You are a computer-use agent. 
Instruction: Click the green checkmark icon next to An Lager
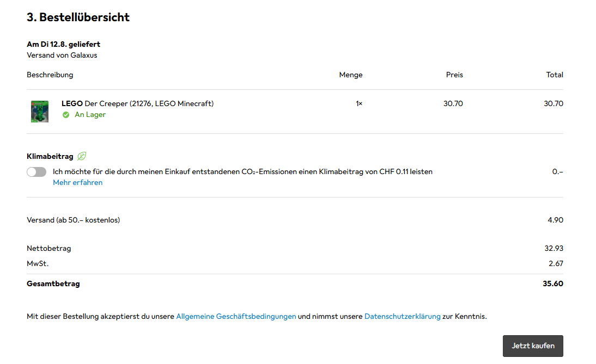tap(66, 115)
